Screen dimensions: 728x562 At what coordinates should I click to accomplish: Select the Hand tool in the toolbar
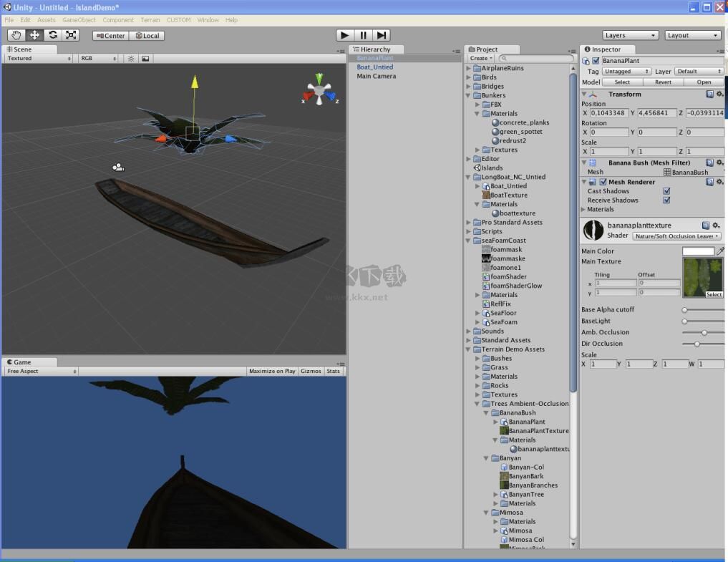(16, 35)
